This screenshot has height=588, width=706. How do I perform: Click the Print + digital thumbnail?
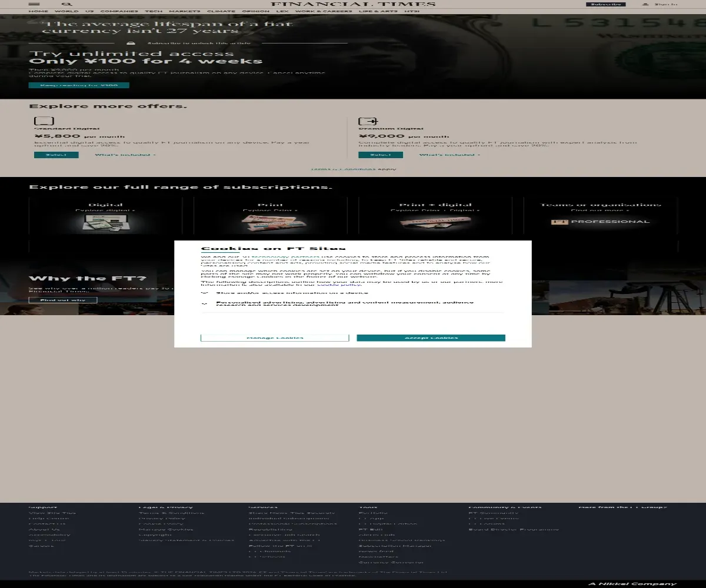435,222
